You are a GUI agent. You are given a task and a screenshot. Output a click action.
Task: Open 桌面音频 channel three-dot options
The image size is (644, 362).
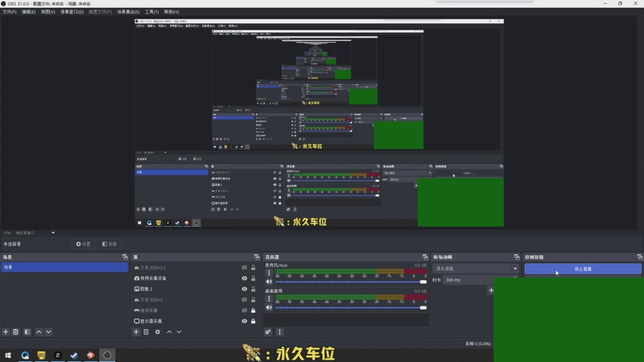tap(269, 298)
